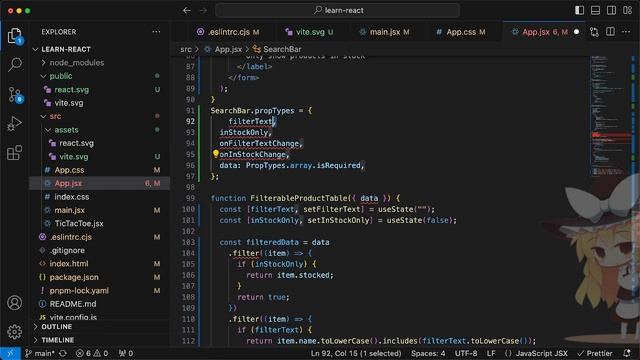Toggle the primary side bar layout icon
This screenshot has height=360, width=640.
tap(579, 10)
